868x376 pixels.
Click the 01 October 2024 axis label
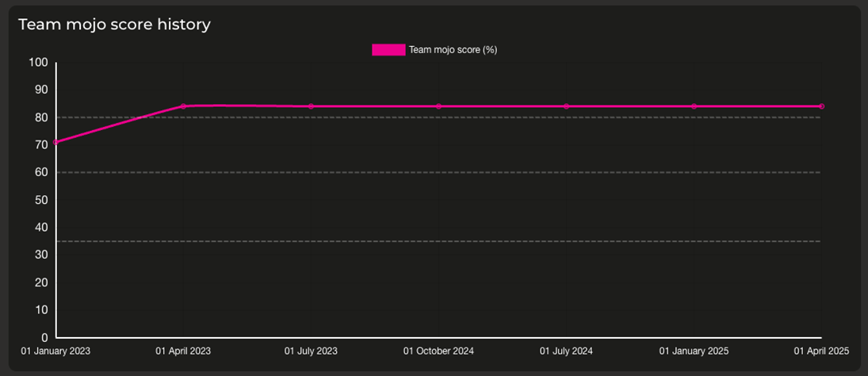(x=438, y=351)
